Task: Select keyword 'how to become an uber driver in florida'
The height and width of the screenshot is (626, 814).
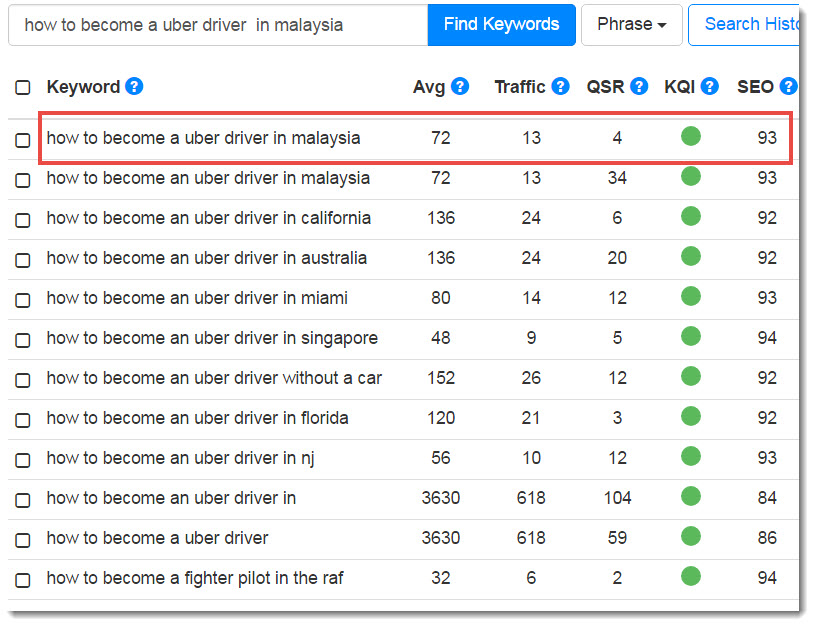Action: coord(197,418)
